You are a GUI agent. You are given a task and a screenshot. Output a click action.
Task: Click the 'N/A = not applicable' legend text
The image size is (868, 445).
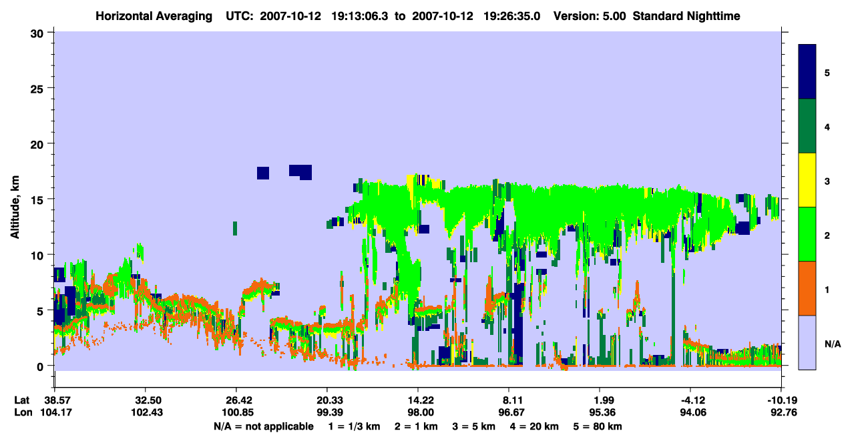point(263,426)
